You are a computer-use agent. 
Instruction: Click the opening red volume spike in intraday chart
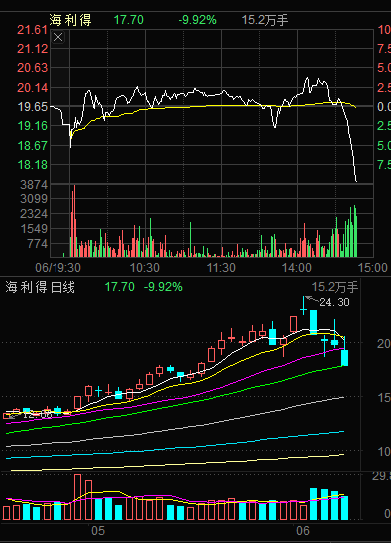(x=73, y=221)
